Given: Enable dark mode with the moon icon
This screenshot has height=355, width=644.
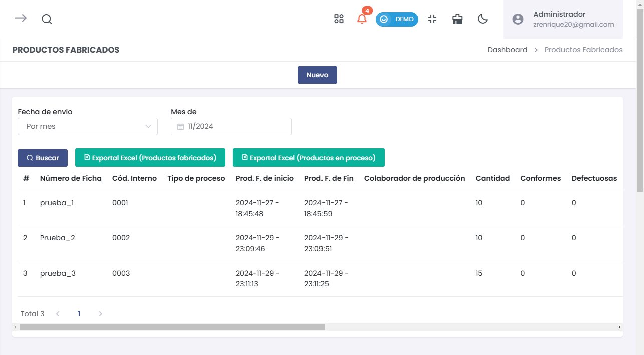Looking at the screenshot, I should 482,19.
